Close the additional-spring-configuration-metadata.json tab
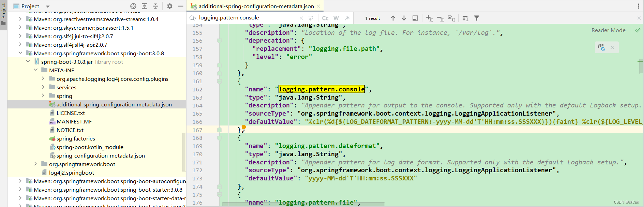The width and height of the screenshot is (644, 207). tap(318, 6)
